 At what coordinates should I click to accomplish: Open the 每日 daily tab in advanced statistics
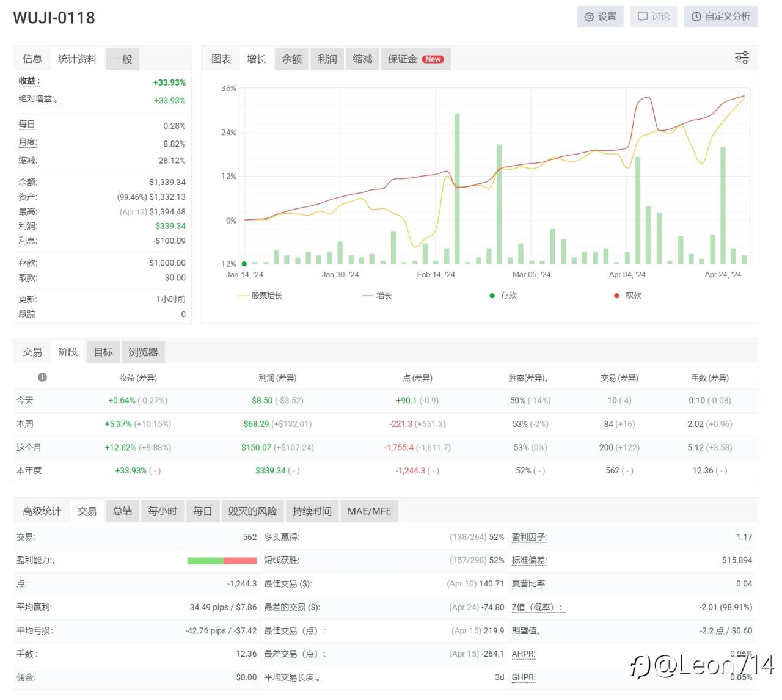pyautogui.click(x=202, y=511)
